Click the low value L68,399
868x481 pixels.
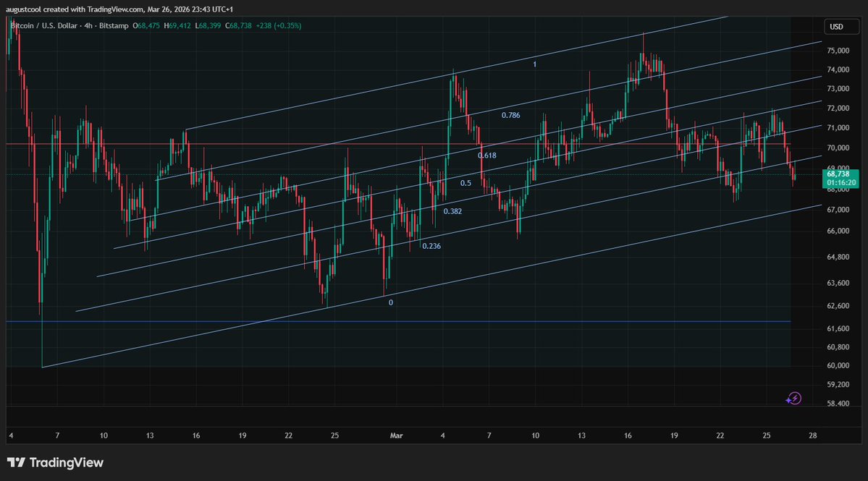pos(208,25)
